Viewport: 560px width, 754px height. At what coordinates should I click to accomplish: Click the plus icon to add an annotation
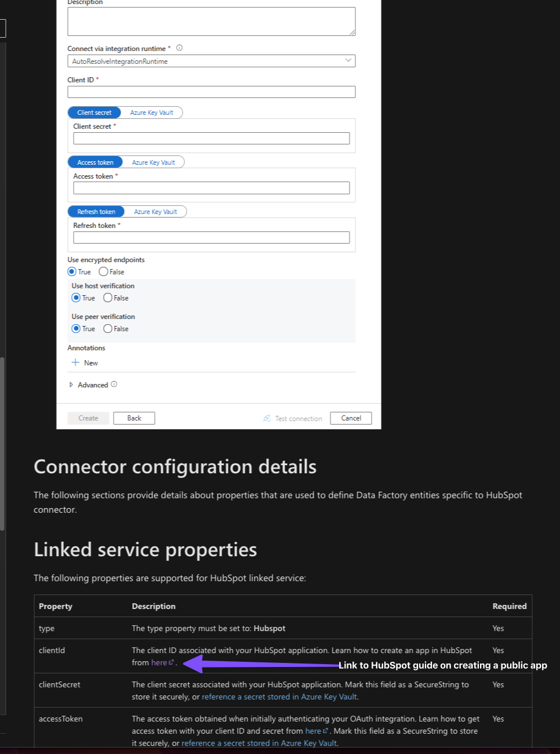pos(76,362)
